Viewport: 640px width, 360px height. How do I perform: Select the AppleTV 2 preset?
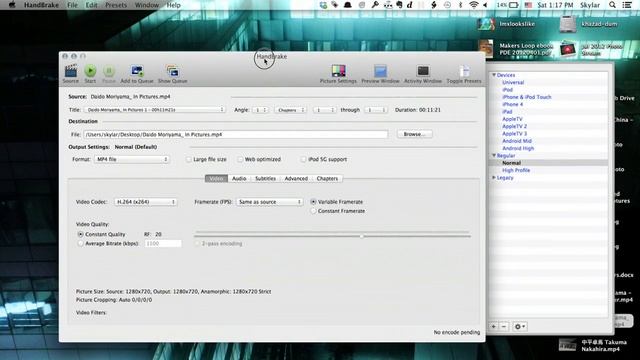tap(514, 126)
